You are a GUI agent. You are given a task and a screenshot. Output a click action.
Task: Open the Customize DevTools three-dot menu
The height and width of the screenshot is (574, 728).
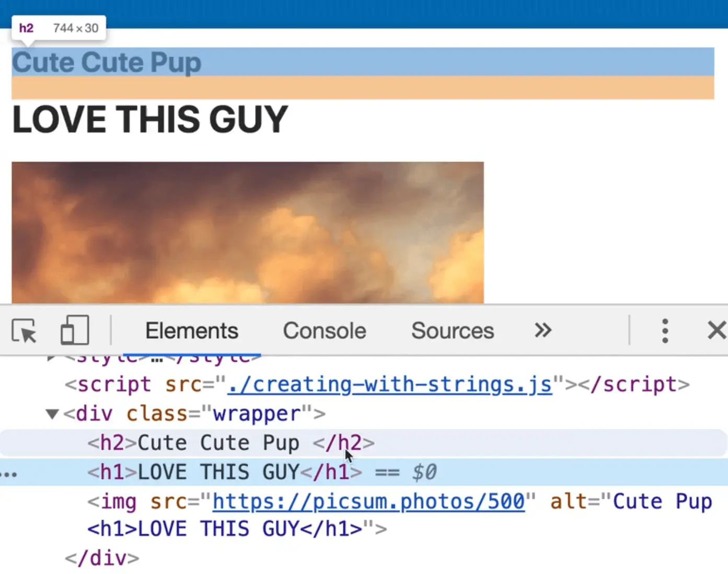pos(664,331)
